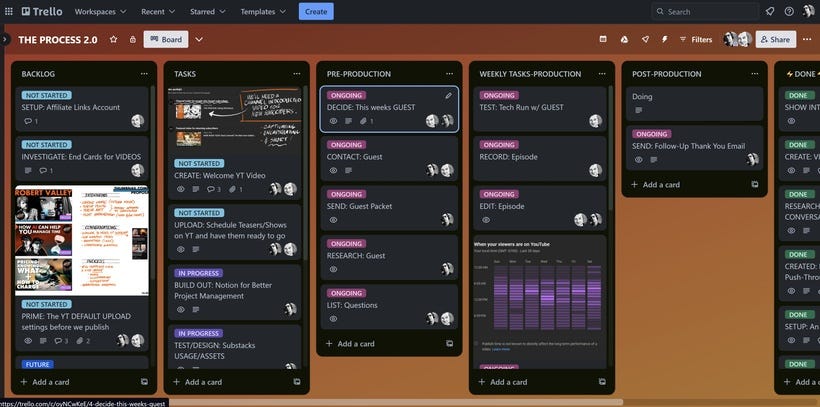Open the help question mark icon
The image size is (820, 407).
tap(789, 11)
